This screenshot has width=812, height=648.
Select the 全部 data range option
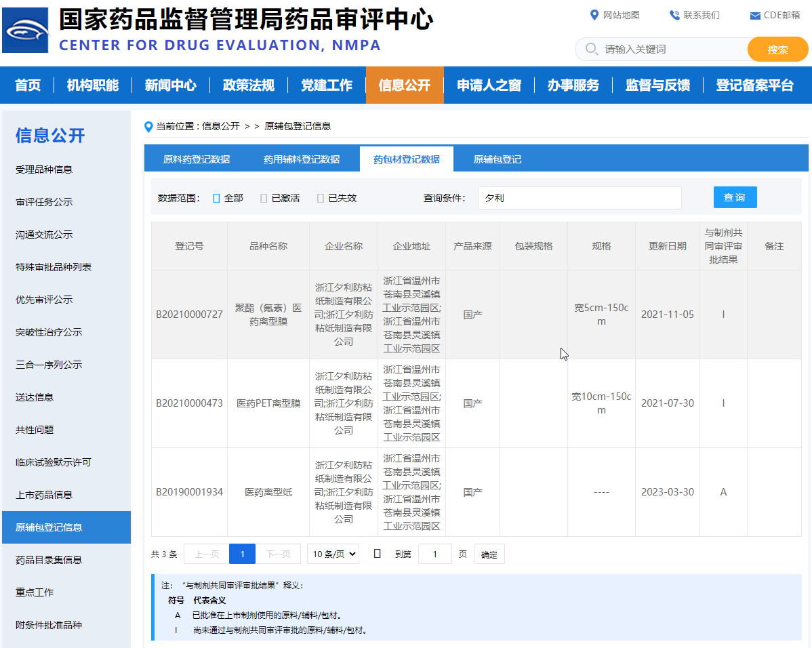[217, 198]
